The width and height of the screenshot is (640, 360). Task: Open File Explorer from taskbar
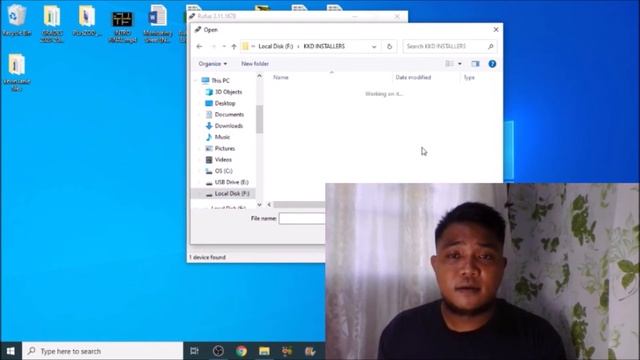click(x=264, y=351)
